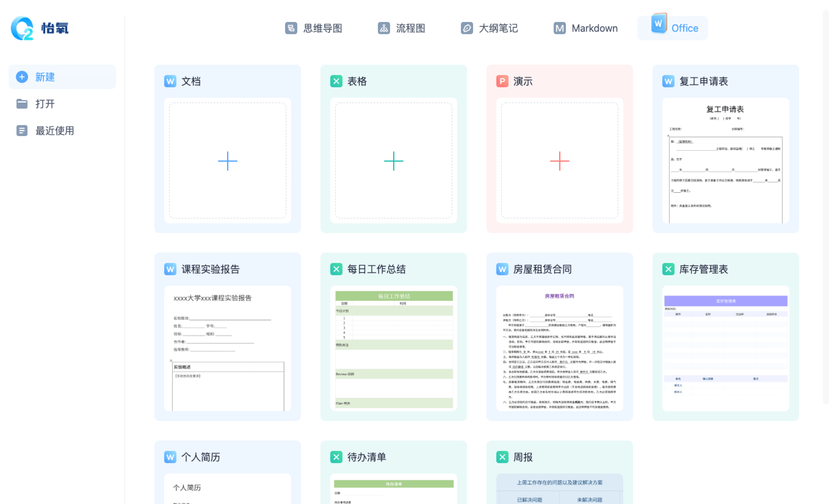Click the vertical scrollbar on the right edge
This screenshot has width=829, height=504.
tap(826, 207)
